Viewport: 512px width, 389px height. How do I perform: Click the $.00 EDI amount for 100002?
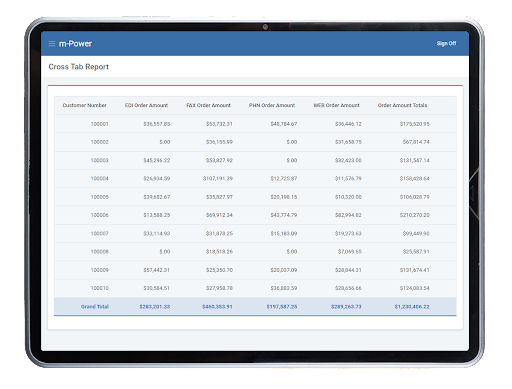[165, 142]
